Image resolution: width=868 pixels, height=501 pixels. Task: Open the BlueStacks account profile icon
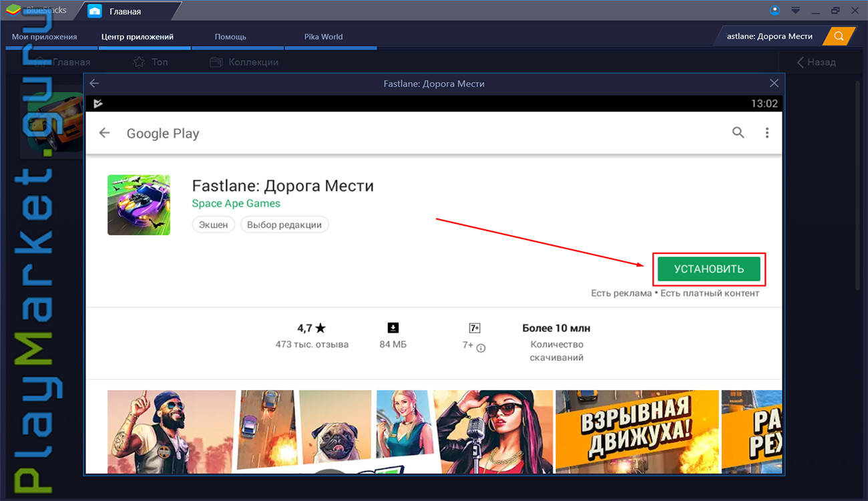point(775,10)
